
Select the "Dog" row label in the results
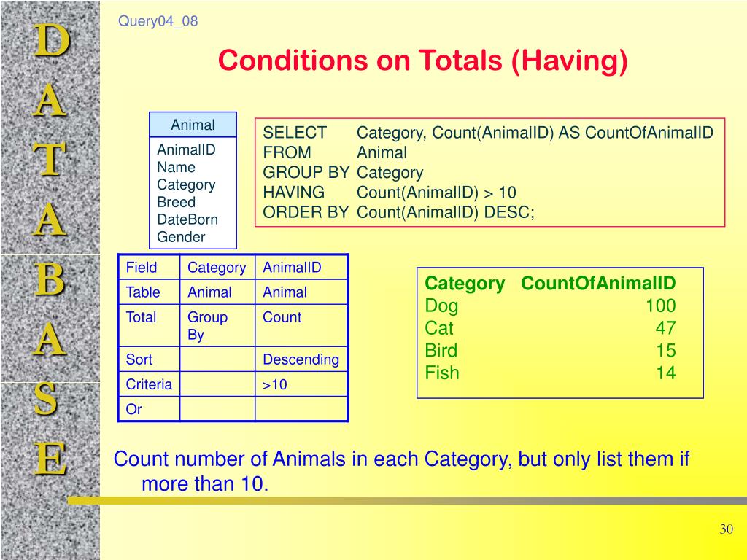tap(441, 306)
